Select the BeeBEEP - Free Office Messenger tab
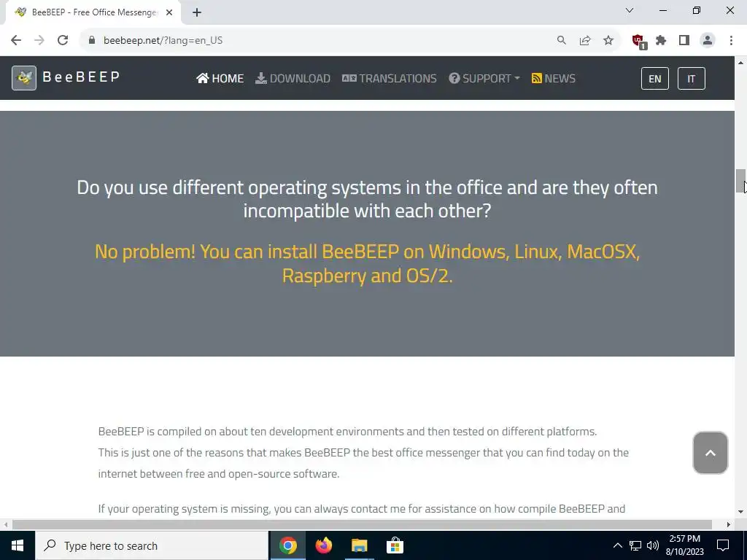 (93, 12)
